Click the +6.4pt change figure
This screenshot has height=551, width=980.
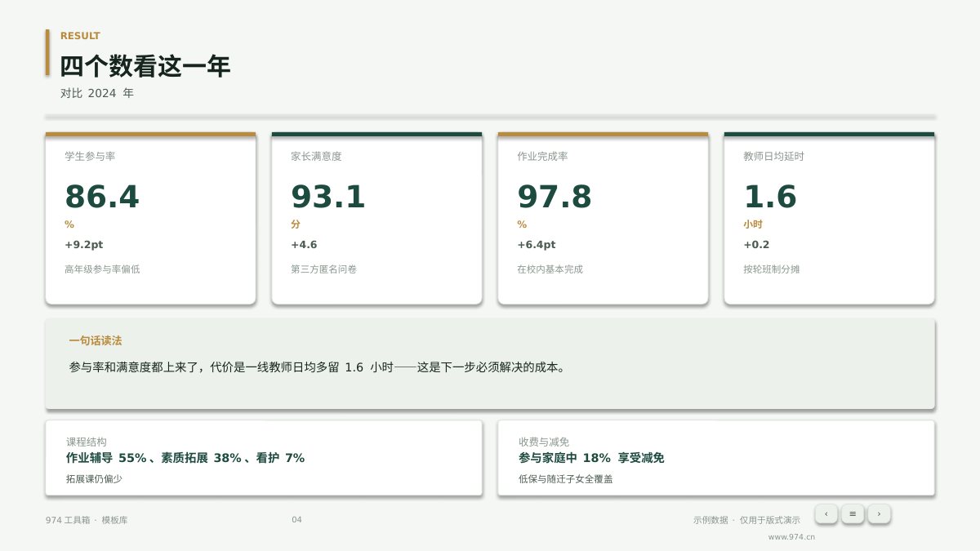pyautogui.click(x=537, y=245)
